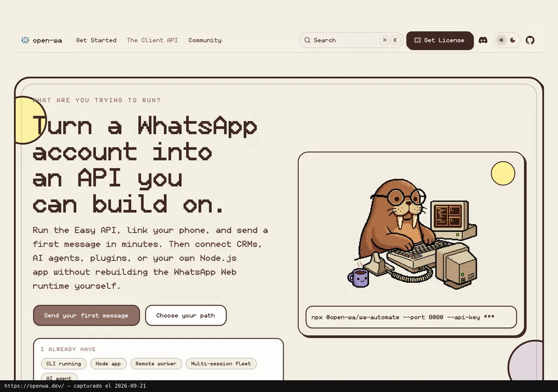Click 'WHAT ARE YOU TRYING TO RUN?' text

coord(96,100)
